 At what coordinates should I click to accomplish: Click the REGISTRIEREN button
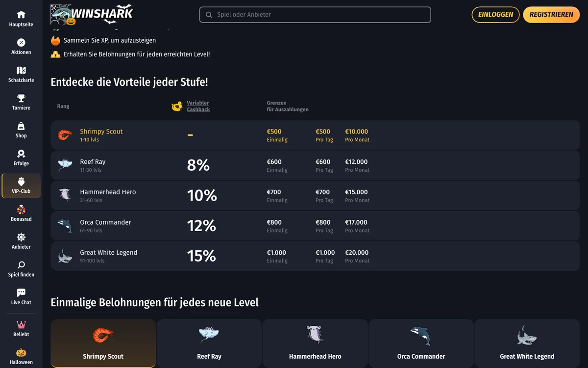[551, 15]
